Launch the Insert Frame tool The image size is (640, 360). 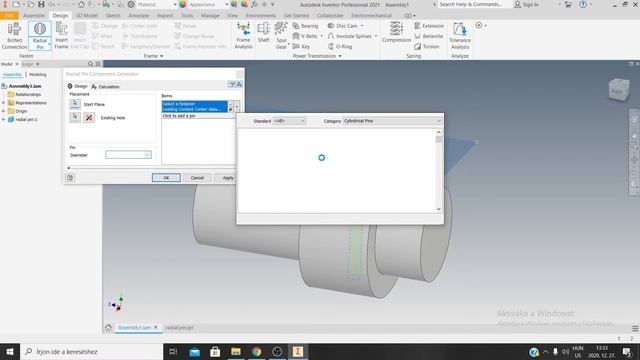(61, 36)
